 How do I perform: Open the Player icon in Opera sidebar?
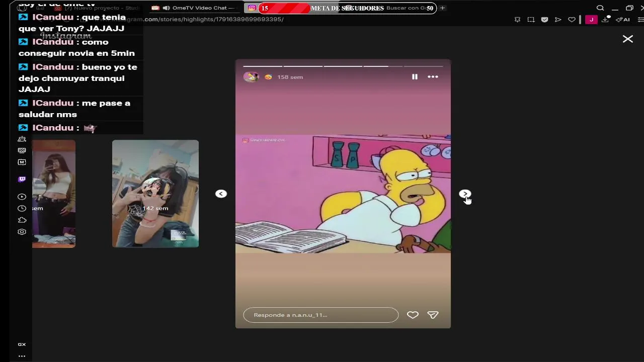pyautogui.click(x=22, y=197)
